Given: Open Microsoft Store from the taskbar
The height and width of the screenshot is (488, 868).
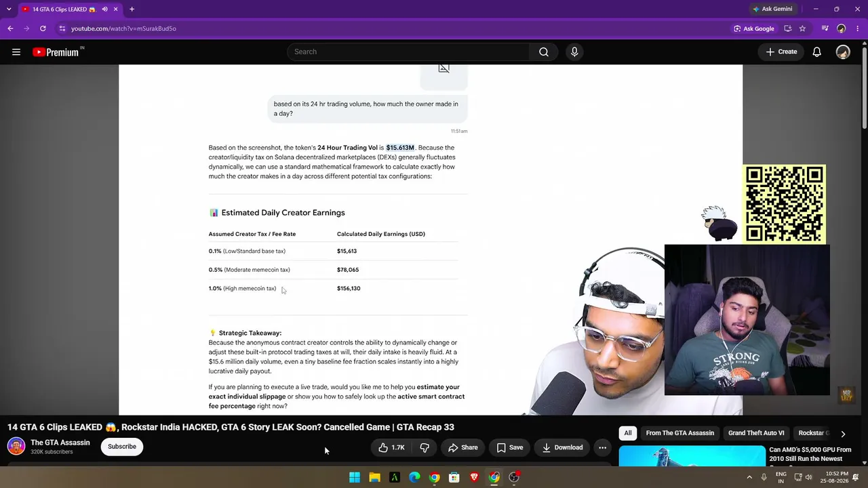Looking at the screenshot, I should pos(454,477).
